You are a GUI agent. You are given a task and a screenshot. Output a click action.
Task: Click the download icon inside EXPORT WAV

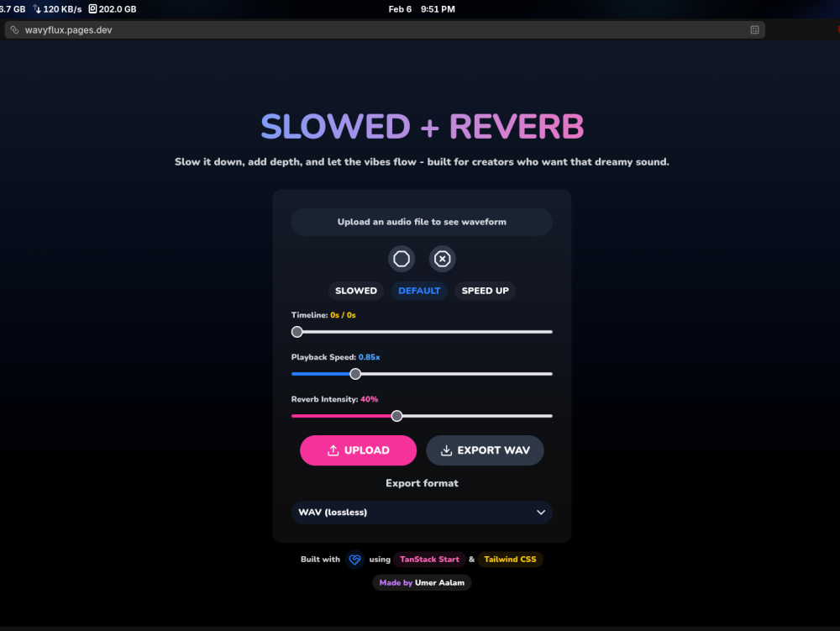(446, 450)
